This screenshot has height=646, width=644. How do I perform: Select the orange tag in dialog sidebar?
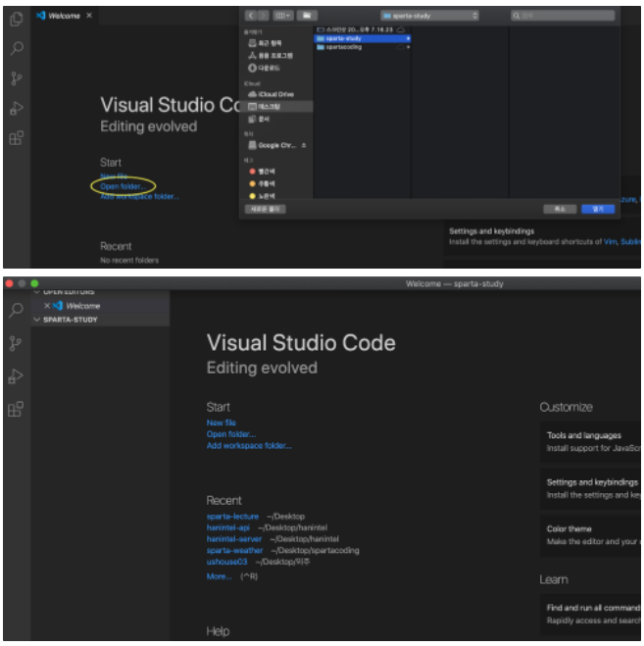pyautogui.click(x=262, y=183)
